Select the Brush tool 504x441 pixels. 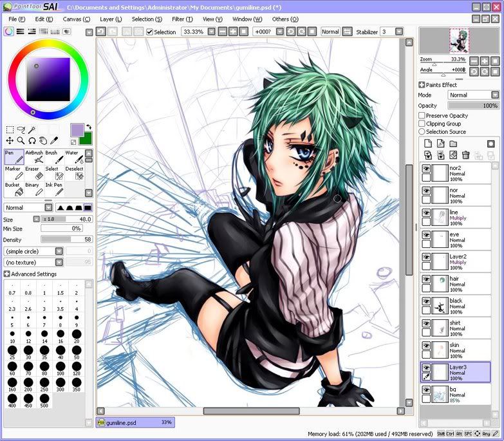[x=54, y=157]
